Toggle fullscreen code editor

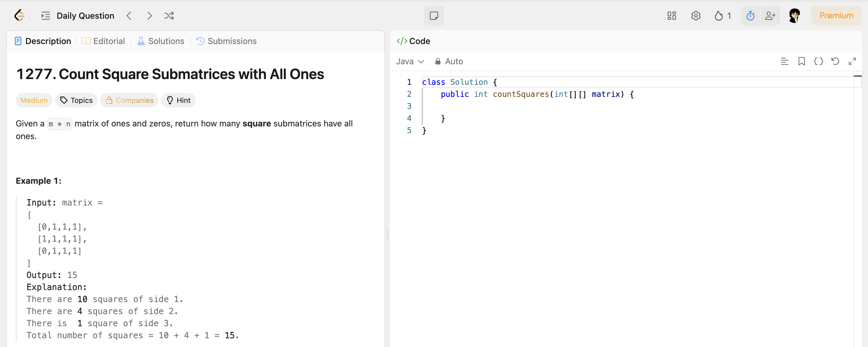[x=852, y=61]
